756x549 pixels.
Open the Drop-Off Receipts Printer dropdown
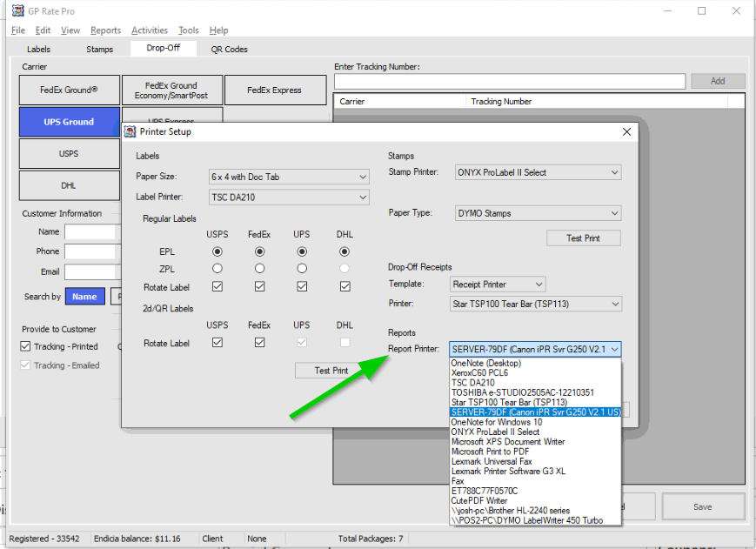535,305
